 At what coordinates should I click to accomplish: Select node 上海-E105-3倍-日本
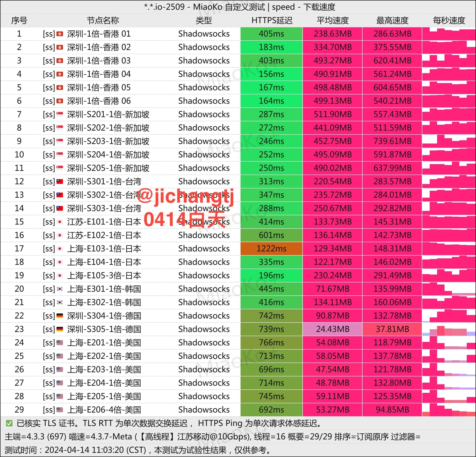click(104, 275)
